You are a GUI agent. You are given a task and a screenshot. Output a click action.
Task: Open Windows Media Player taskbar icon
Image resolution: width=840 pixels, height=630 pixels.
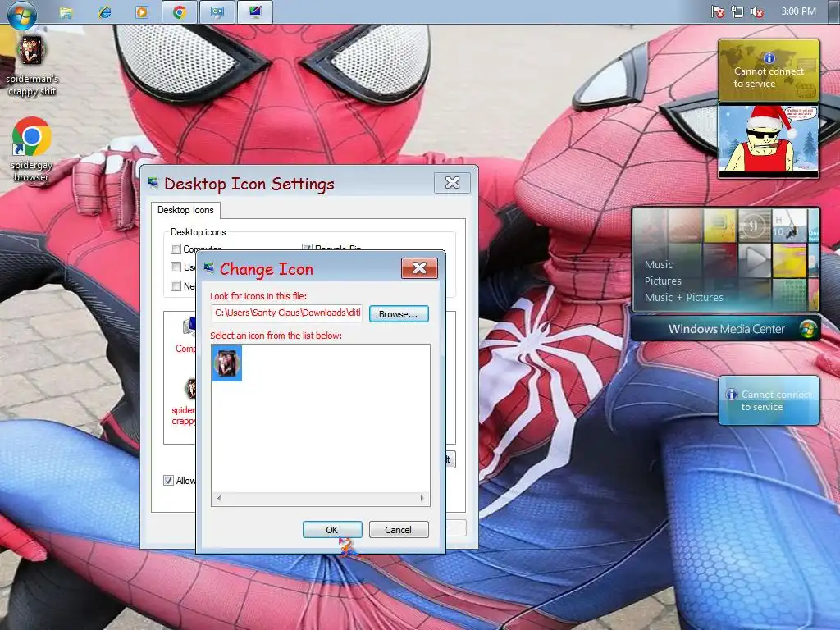pyautogui.click(x=142, y=11)
